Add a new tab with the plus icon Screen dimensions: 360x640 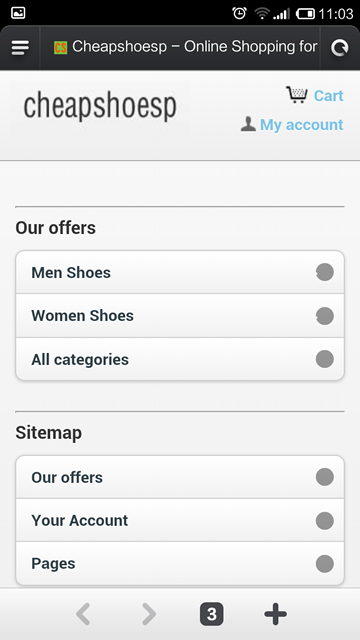(x=276, y=614)
